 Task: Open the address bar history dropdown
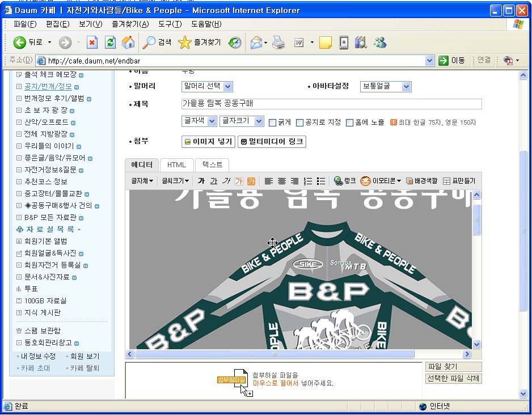(429, 61)
